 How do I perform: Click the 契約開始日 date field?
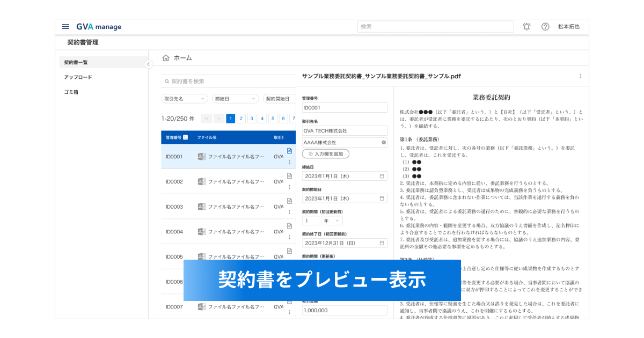tap(345, 199)
